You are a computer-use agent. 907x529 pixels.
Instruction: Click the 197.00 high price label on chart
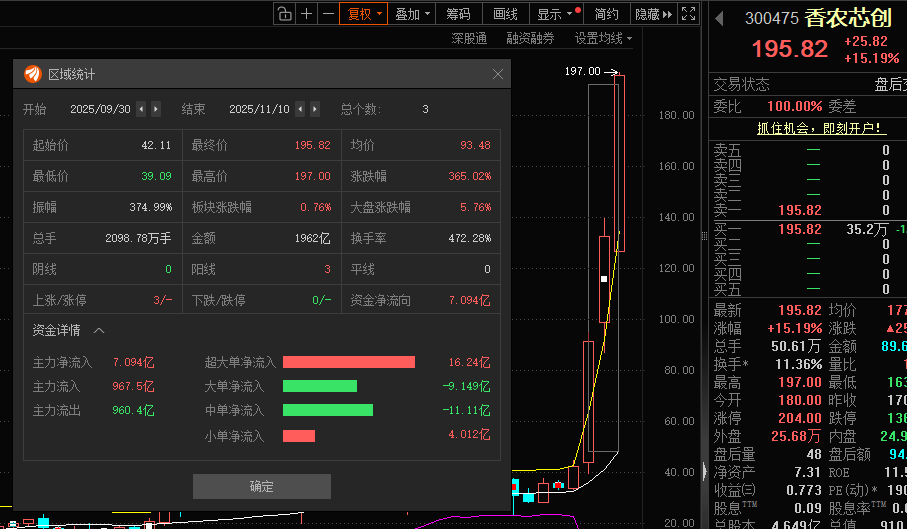click(582, 71)
